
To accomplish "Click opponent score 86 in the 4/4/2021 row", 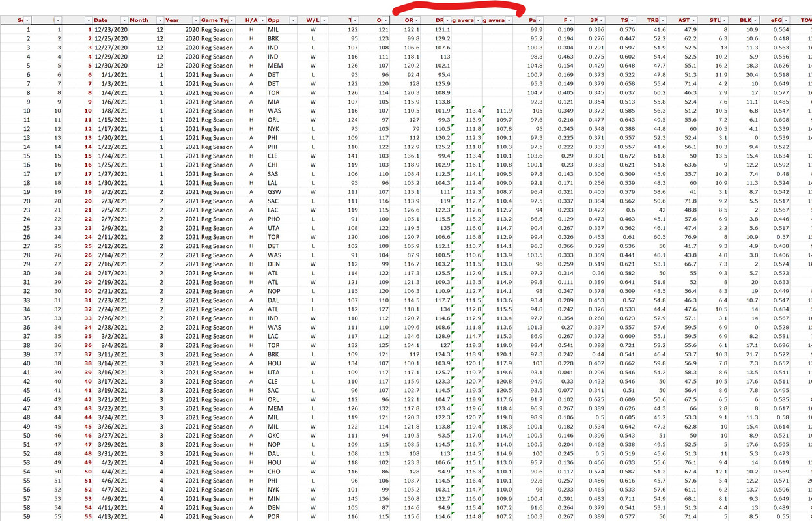I will (376, 472).
